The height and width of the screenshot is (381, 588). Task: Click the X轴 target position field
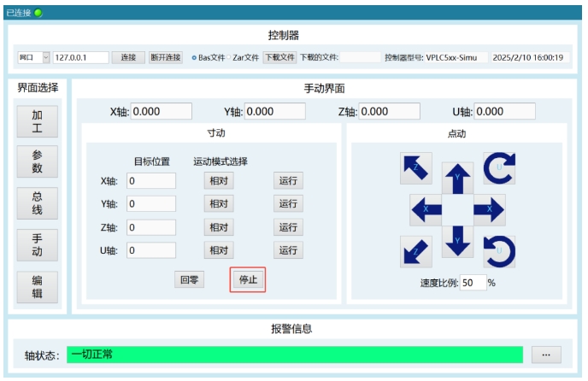151,181
